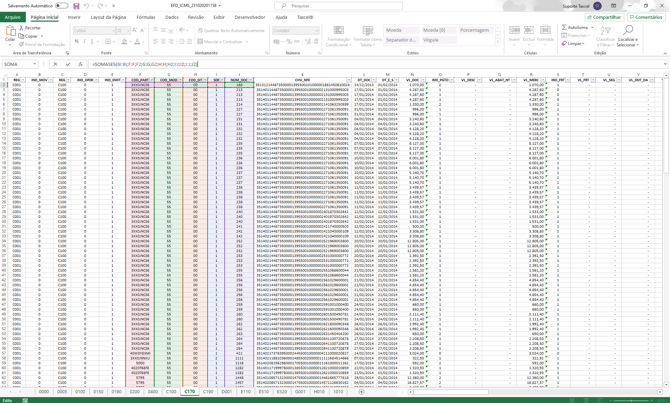Image resolution: width=670 pixels, height=403 pixels.
Task: Click the insert function fx icon
Action: click(x=80, y=64)
